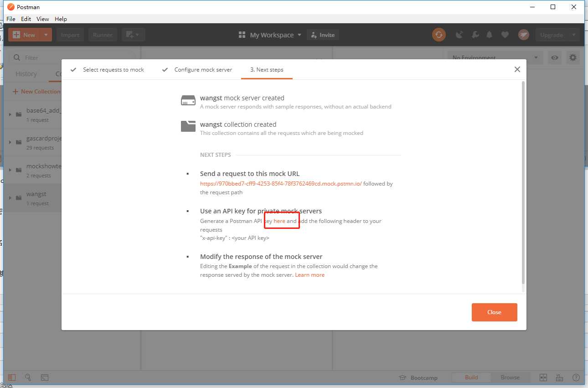Image resolution: width=588 pixels, height=388 pixels.
Task: Expand the mockshowte collection
Action: pyautogui.click(x=10, y=170)
